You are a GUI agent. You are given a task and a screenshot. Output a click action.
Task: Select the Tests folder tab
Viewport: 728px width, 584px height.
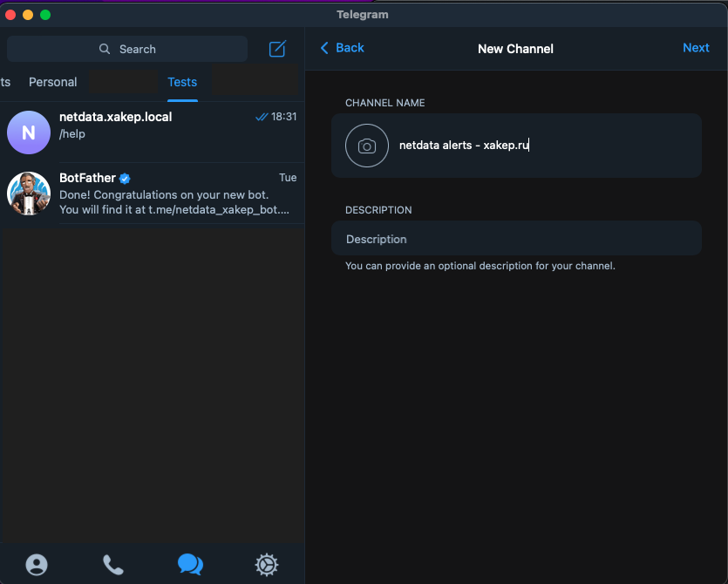pos(182,82)
